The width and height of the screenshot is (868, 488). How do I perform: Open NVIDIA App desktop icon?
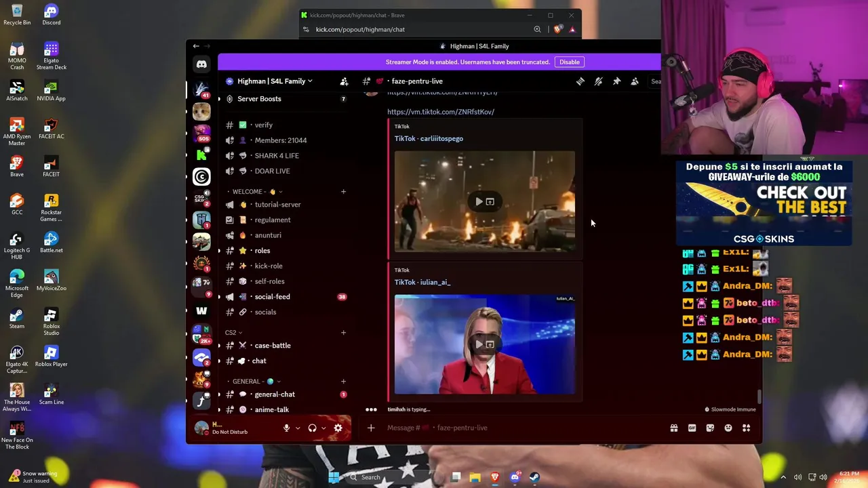[51, 90]
